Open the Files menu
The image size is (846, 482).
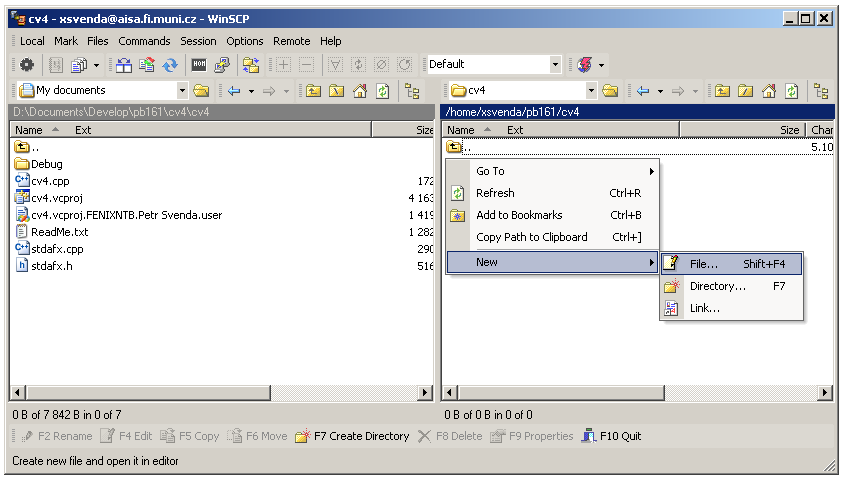click(x=98, y=41)
